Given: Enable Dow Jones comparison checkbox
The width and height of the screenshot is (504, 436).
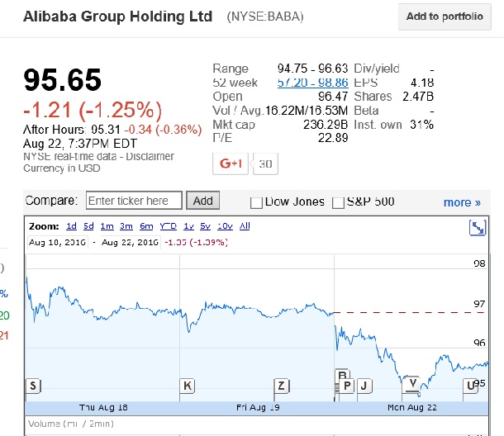Looking at the screenshot, I should pyautogui.click(x=256, y=202).
